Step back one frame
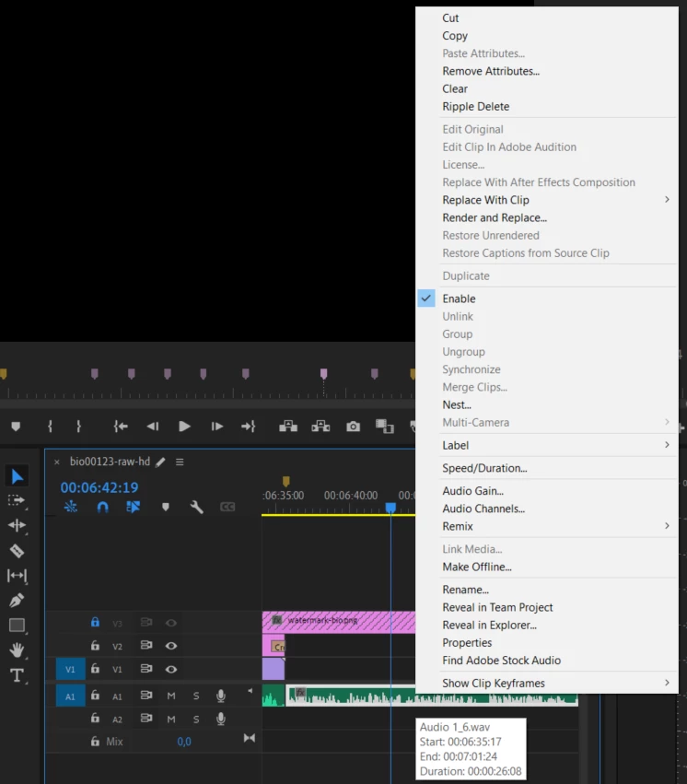Screen dimensions: 687x784 click(x=152, y=427)
